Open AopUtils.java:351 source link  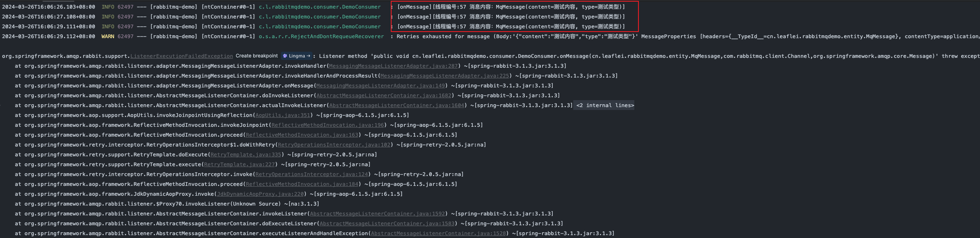283,115
